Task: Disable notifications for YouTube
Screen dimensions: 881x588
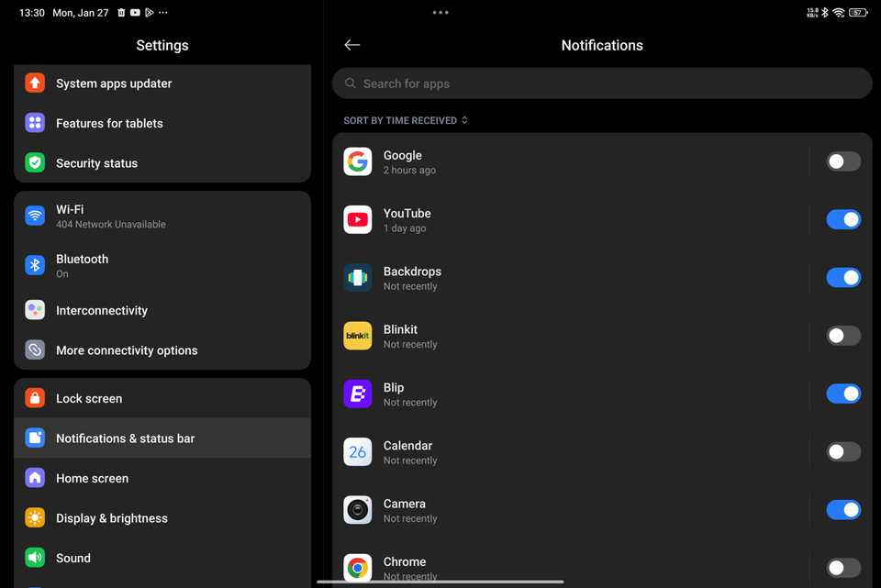Action: click(x=842, y=219)
